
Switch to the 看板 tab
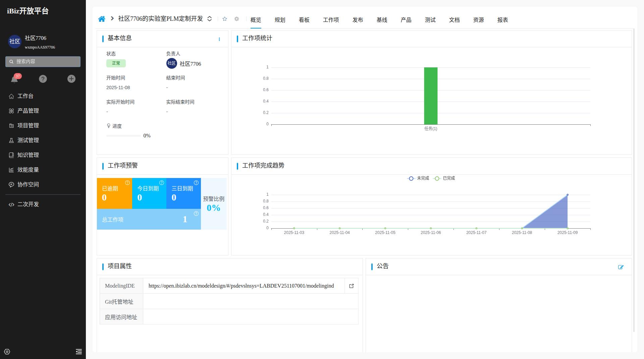(x=304, y=20)
